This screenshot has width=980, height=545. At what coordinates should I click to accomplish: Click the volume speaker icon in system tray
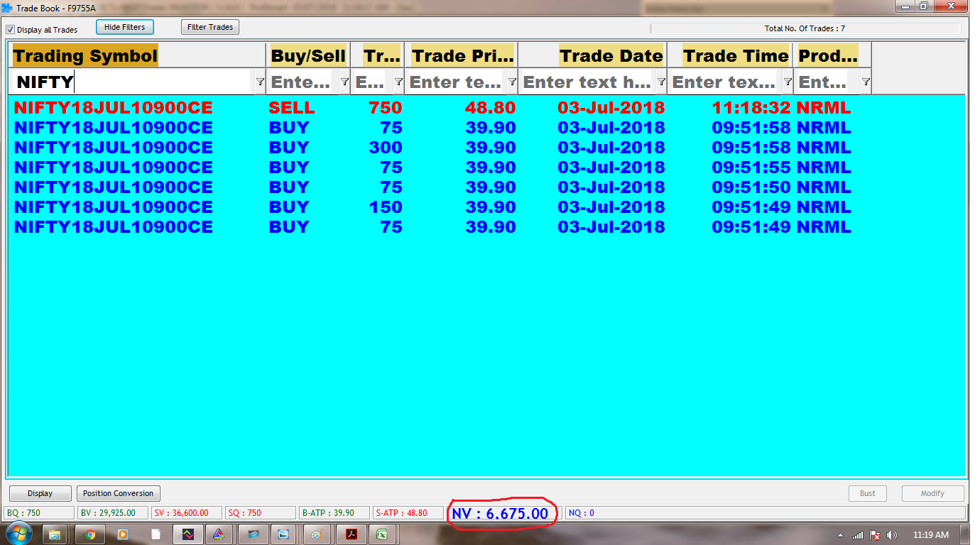click(x=892, y=535)
